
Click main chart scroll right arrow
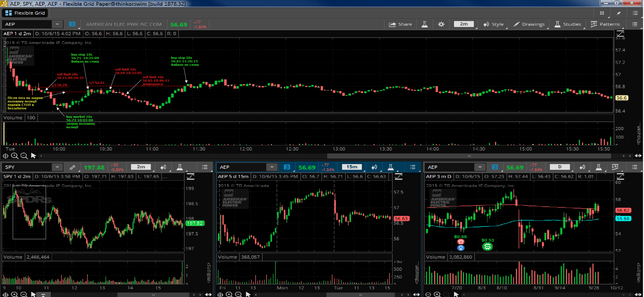click(x=630, y=156)
